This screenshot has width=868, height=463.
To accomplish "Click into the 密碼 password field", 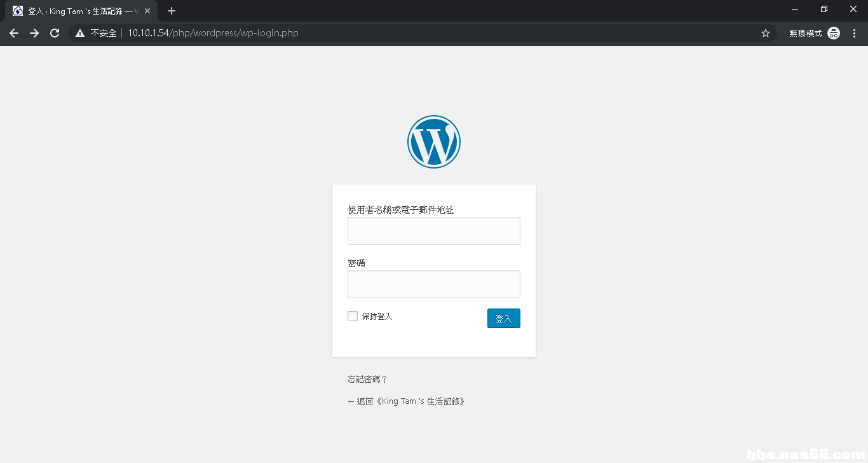I will pyautogui.click(x=433, y=284).
